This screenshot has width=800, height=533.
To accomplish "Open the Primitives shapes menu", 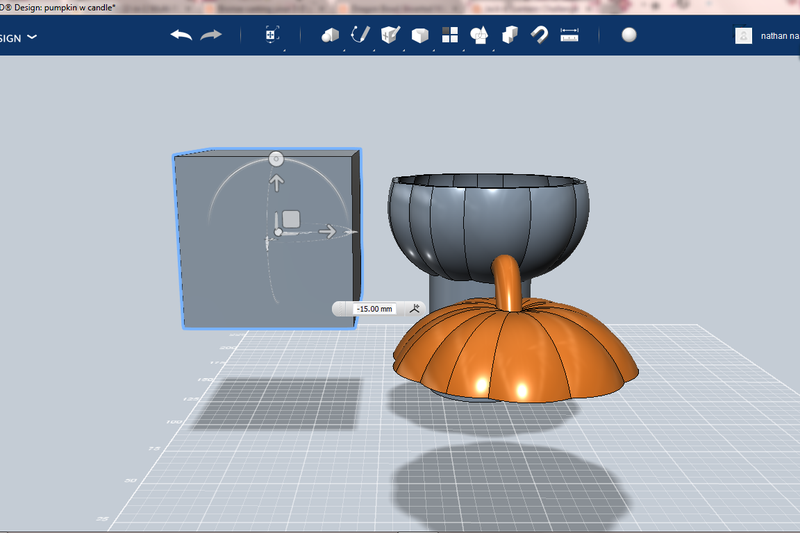I will click(330, 35).
